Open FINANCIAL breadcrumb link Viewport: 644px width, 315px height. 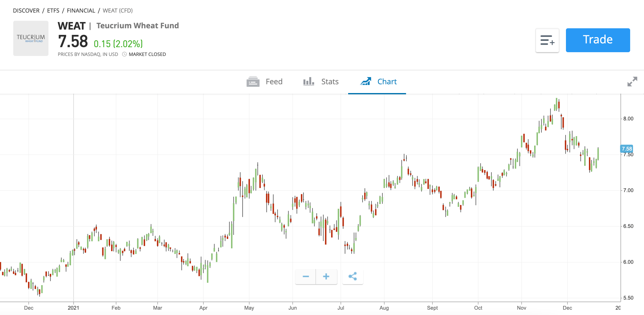[x=81, y=11]
